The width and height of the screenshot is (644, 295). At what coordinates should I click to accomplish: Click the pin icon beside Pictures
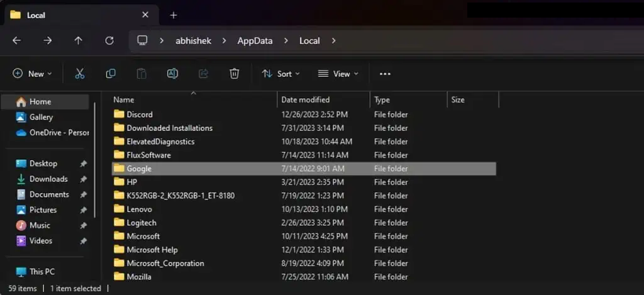point(84,210)
